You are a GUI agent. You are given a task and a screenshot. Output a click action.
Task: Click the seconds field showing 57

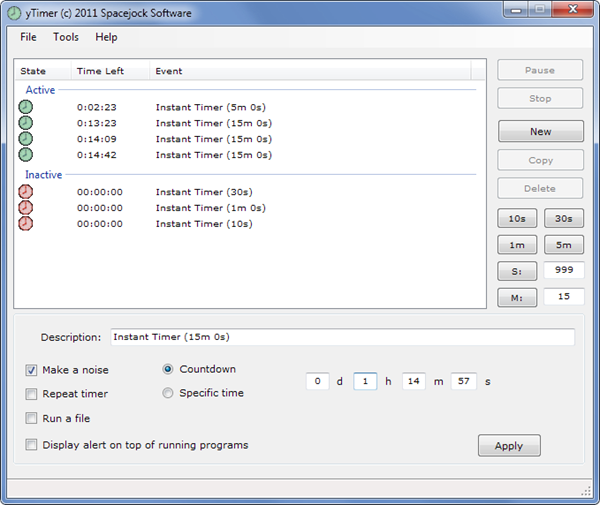pyautogui.click(x=464, y=381)
